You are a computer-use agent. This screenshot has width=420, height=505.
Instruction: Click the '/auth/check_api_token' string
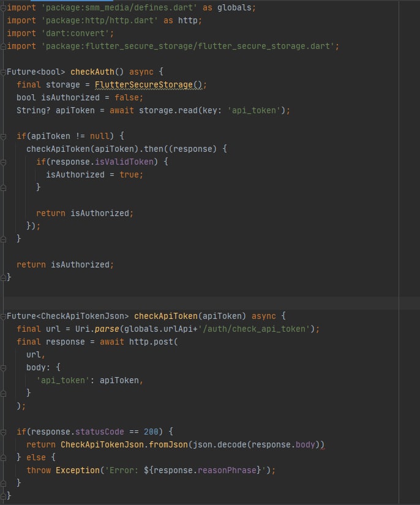(x=253, y=329)
